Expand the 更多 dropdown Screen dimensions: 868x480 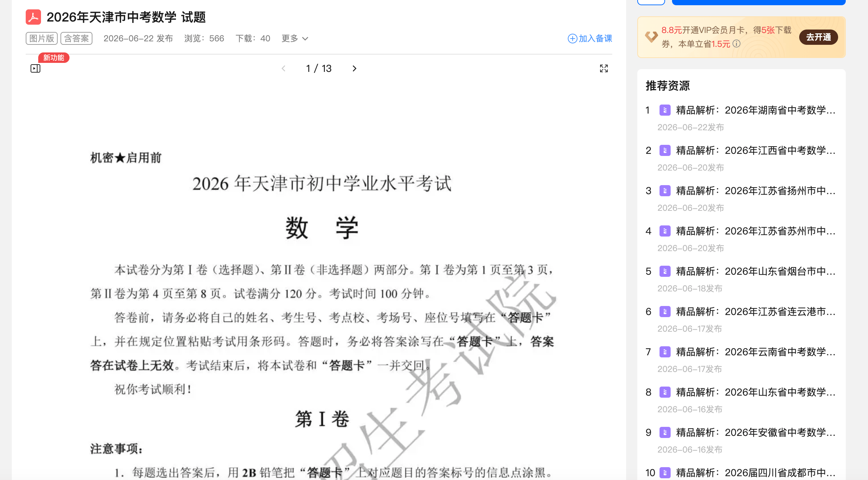pos(295,38)
